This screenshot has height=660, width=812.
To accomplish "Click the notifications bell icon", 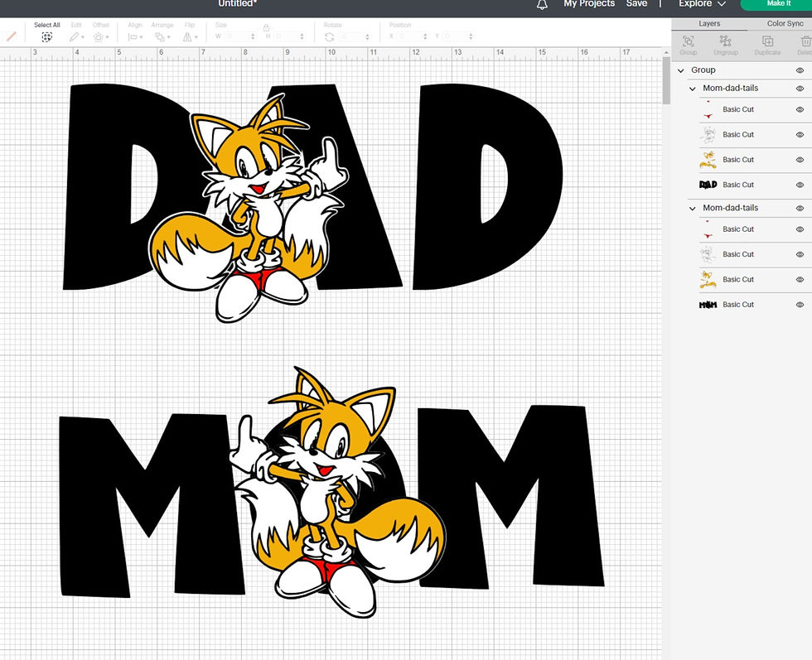I will point(542,5).
